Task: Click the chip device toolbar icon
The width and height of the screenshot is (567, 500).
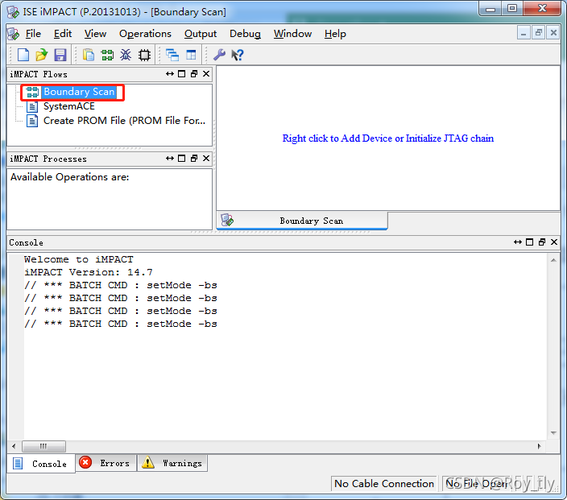Action: coord(144,55)
